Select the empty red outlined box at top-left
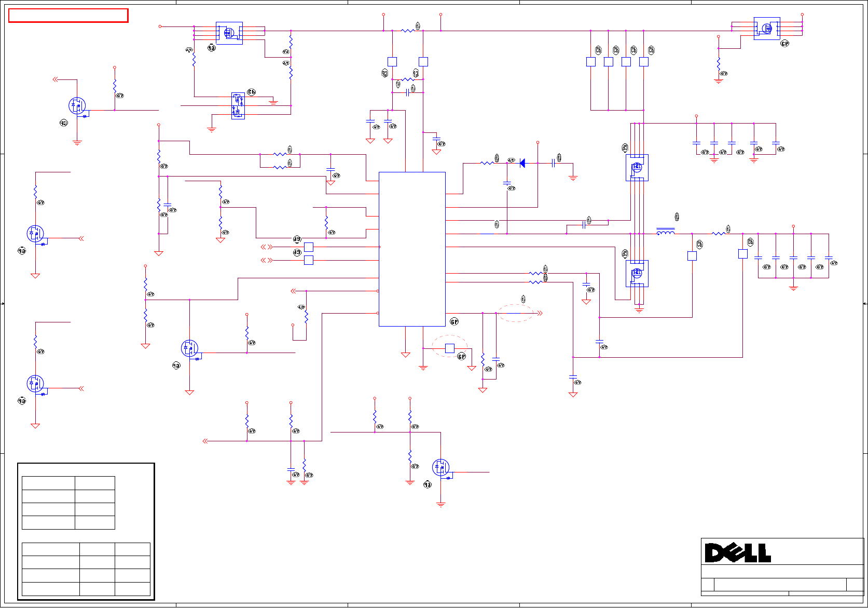Screen dimensions: 868x608 pyautogui.click(x=68, y=16)
